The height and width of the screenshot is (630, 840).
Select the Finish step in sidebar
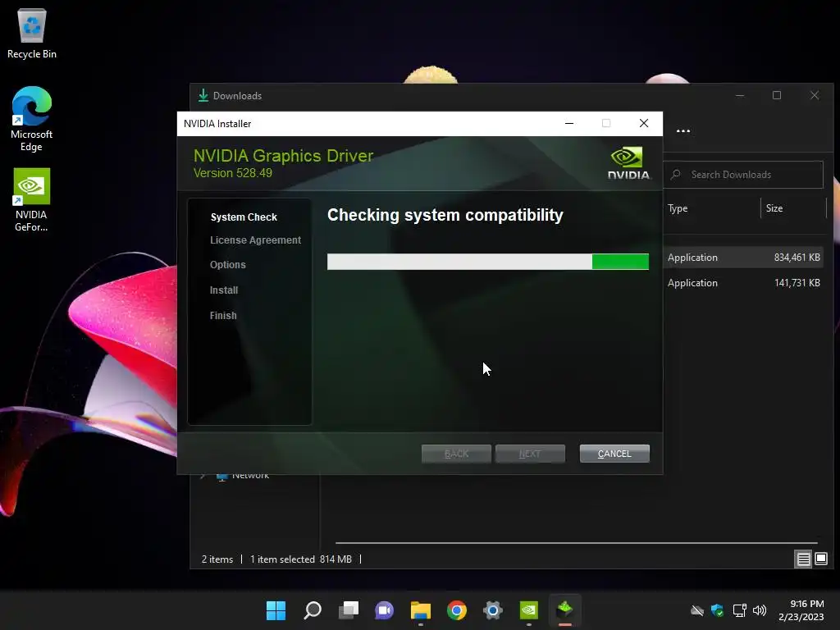click(223, 316)
